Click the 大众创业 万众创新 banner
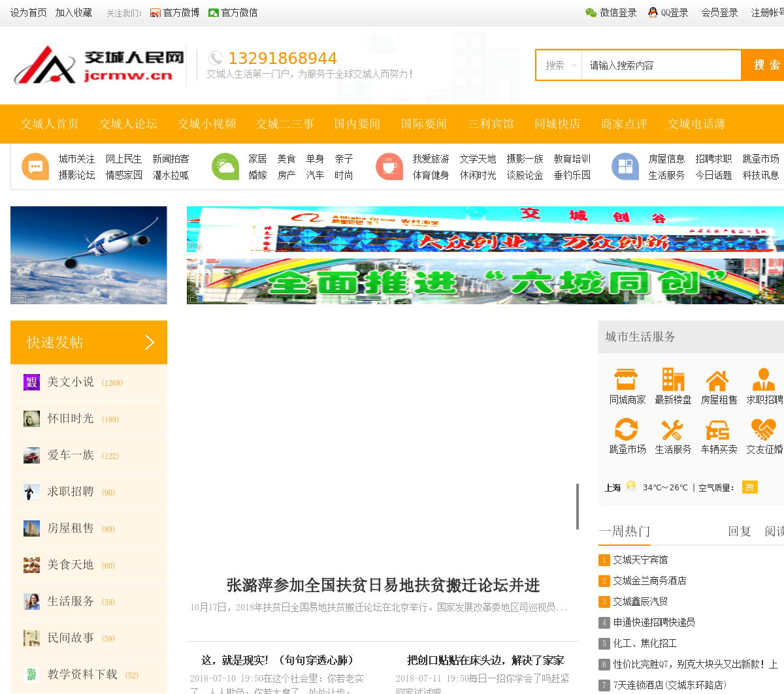784x694 pixels. pyautogui.click(x=485, y=229)
